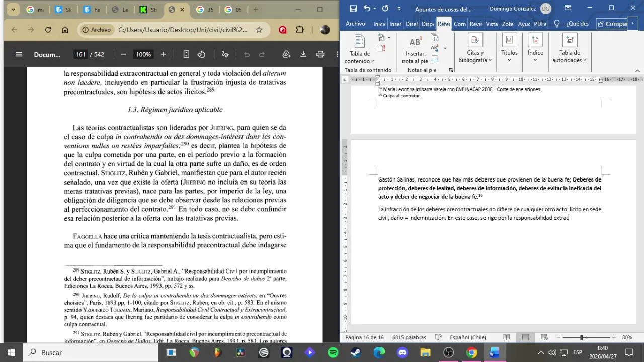Click the Compartir button in Word

pyautogui.click(x=612, y=24)
